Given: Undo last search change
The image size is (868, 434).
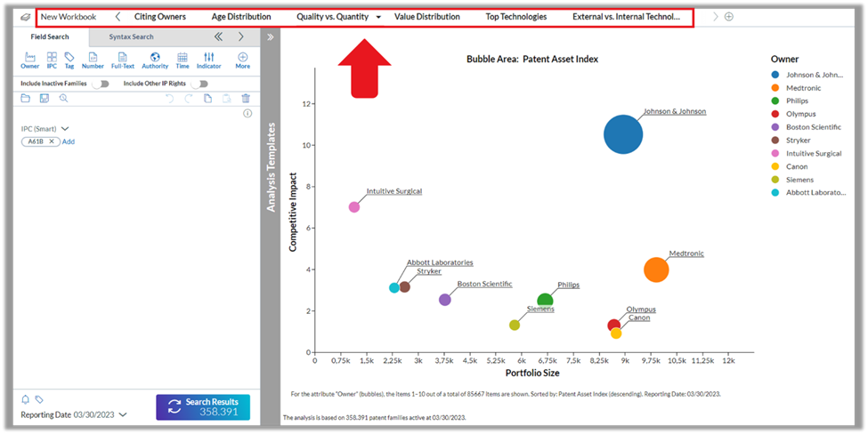Looking at the screenshot, I should pos(170,99).
